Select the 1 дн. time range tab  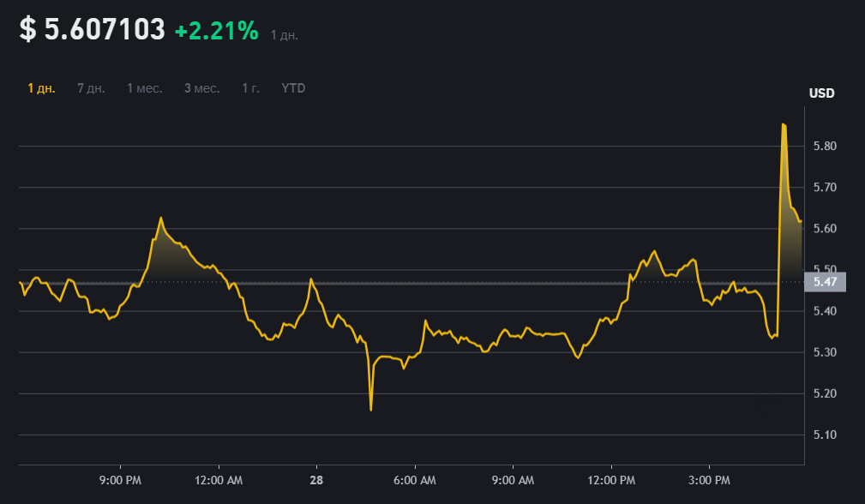point(41,88)
